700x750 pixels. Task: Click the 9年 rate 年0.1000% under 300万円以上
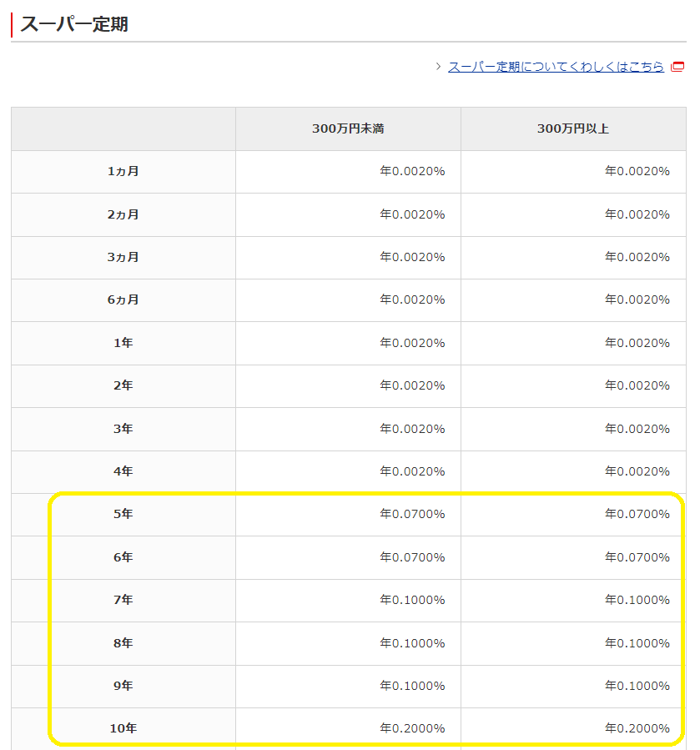(x=637, y=686)
